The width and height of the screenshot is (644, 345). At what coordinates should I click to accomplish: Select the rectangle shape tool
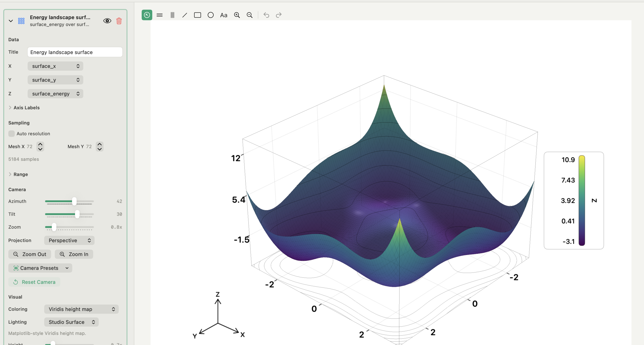[198, 15]
